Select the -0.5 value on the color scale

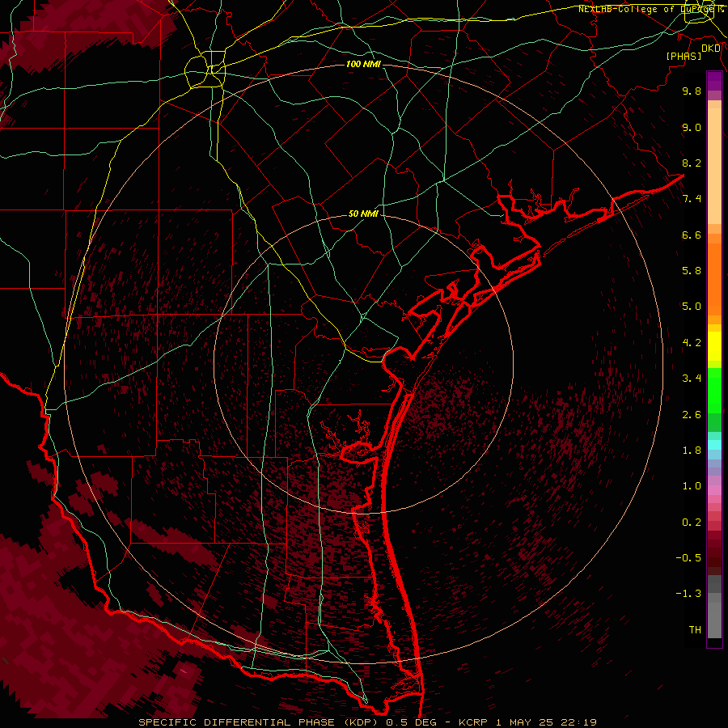coord(688,557)
